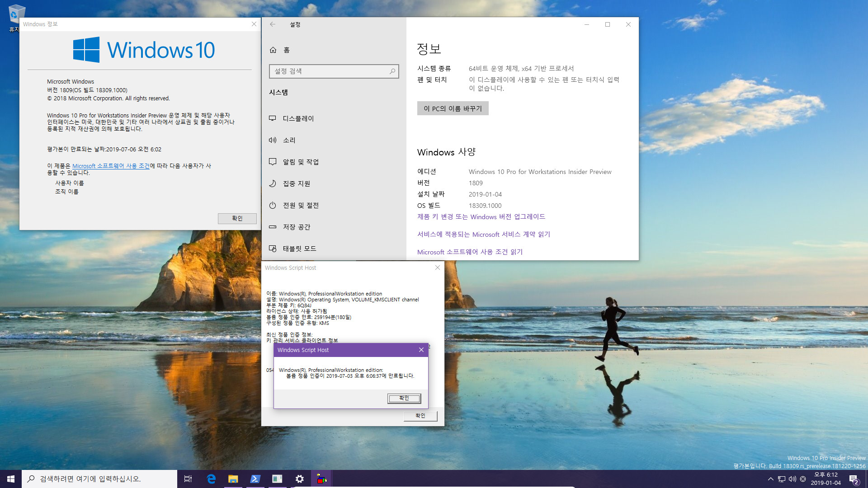Open the Windows Start menu
Screen dimensions: 868x488
click(x=11, y=479)
